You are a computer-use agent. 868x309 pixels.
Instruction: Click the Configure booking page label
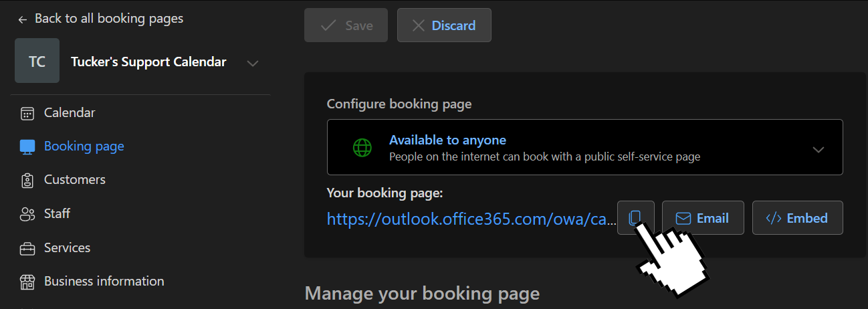(x=399, y=104)
